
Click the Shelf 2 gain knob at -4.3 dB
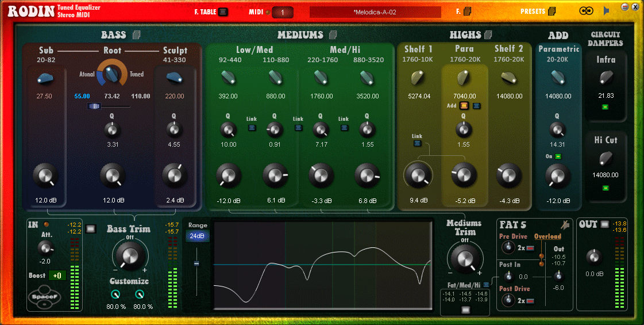tap(508, 175)
